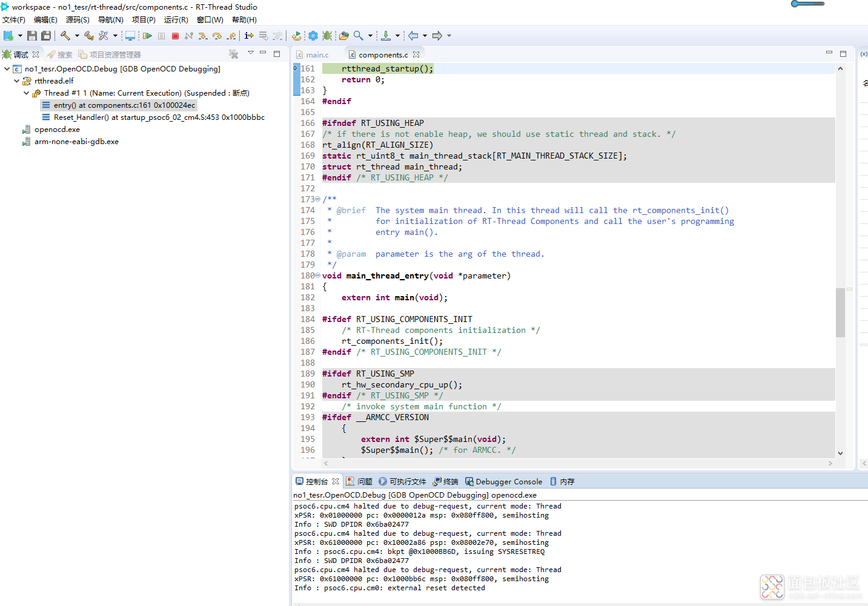
Task: Open 帮助(H) menu
Action: click(244, 20)
